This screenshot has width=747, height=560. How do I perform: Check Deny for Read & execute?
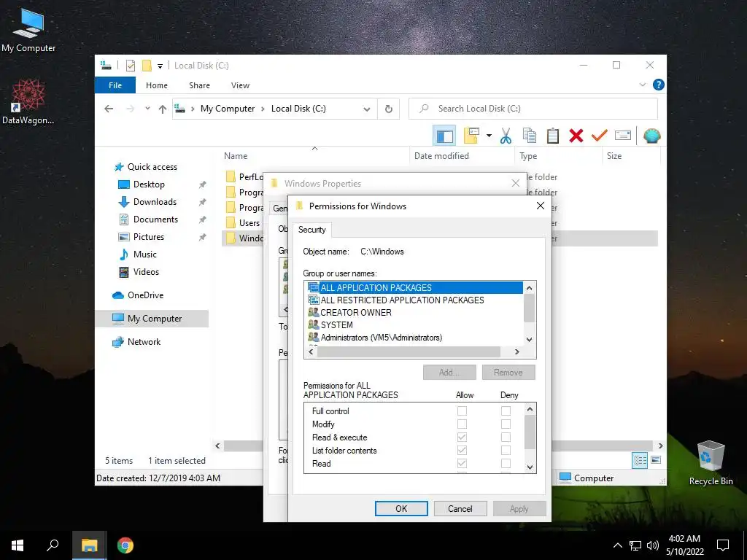506,437
